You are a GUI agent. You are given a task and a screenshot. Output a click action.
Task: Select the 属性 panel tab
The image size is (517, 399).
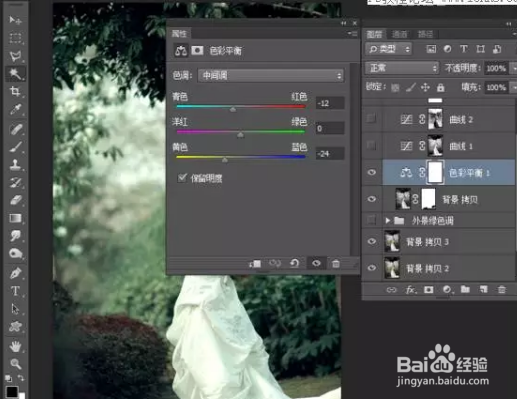click(x=179, y=33)
